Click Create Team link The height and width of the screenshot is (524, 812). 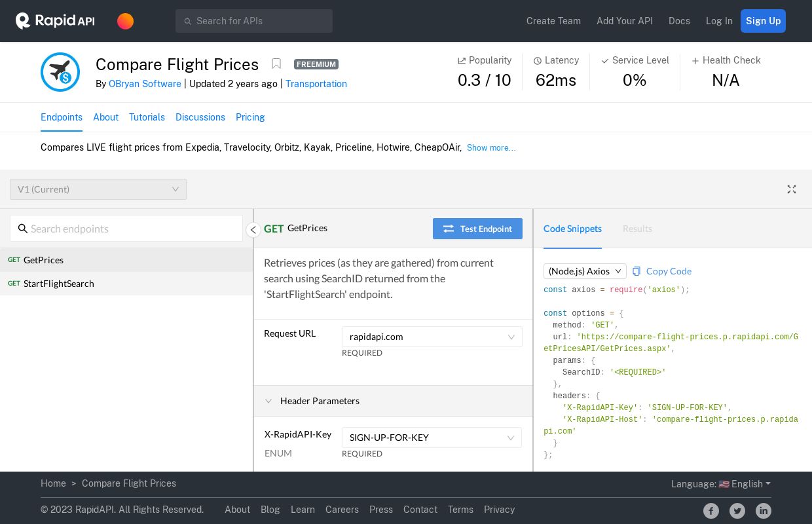tap(553, 21)
